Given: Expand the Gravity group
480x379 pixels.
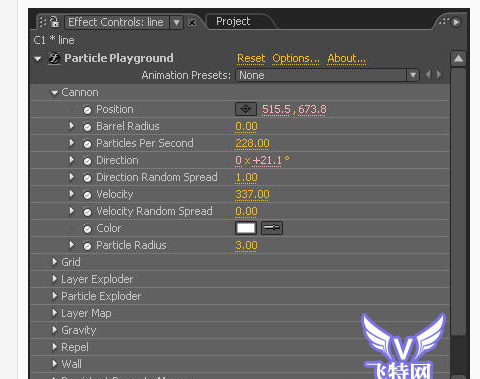Looking at the screenshot, I should pyautogui.click(x=55, y=330).
